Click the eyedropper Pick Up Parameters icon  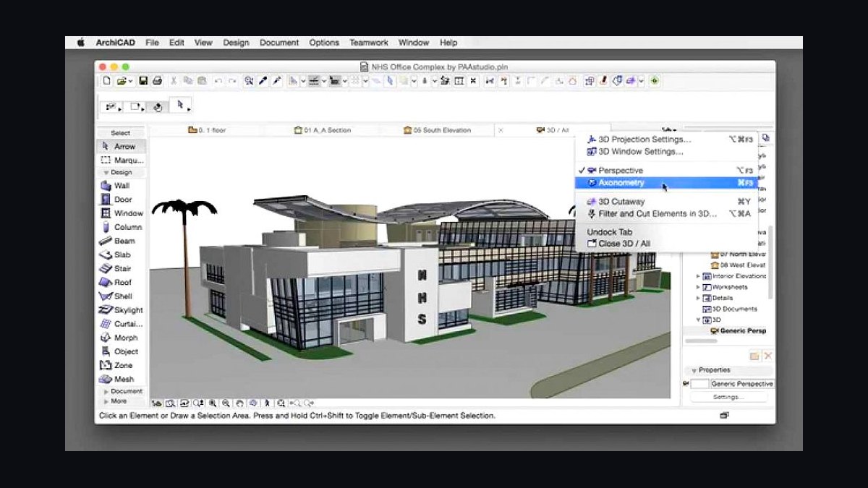263,81
